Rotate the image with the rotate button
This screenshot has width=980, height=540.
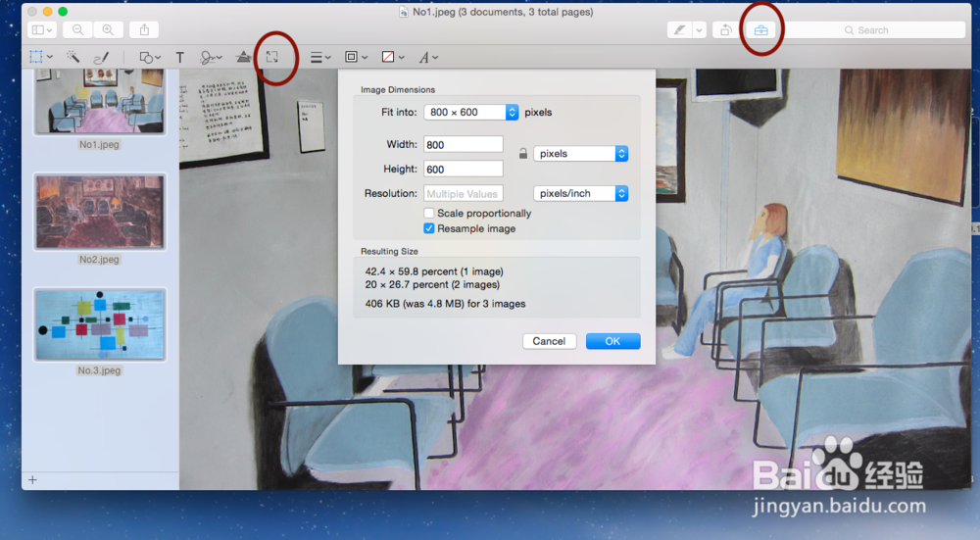click(726, 30)
